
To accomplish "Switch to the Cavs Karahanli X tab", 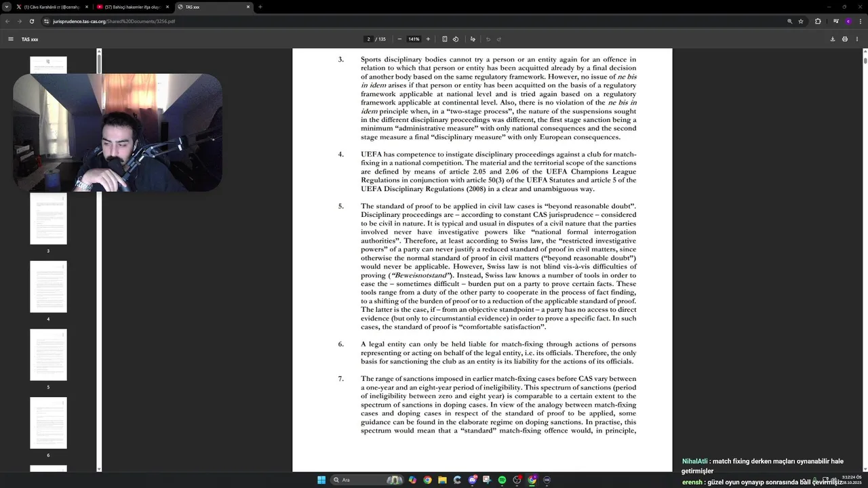I will tap(52, 7).
